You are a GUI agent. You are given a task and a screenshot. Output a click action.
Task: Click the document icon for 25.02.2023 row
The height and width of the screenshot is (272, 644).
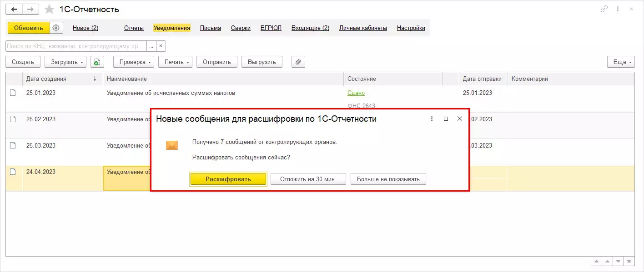pyautogui.click(x=13, y=119)
